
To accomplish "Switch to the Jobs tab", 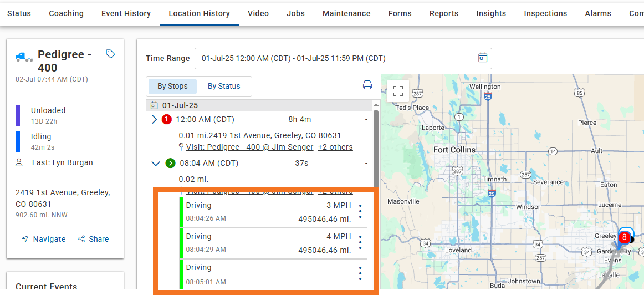I will tap(296, 13).
